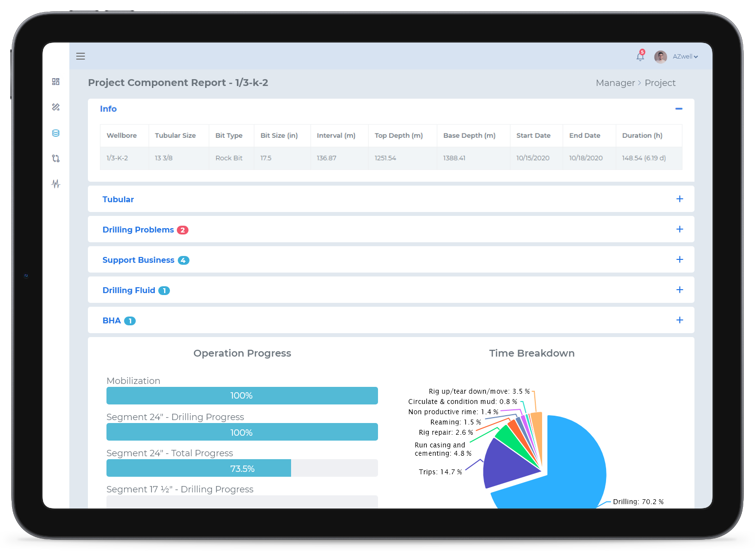Click the Segment 24" Total Progress bar
This screenshot has height=551, width=756.
[x=242, y=468]
